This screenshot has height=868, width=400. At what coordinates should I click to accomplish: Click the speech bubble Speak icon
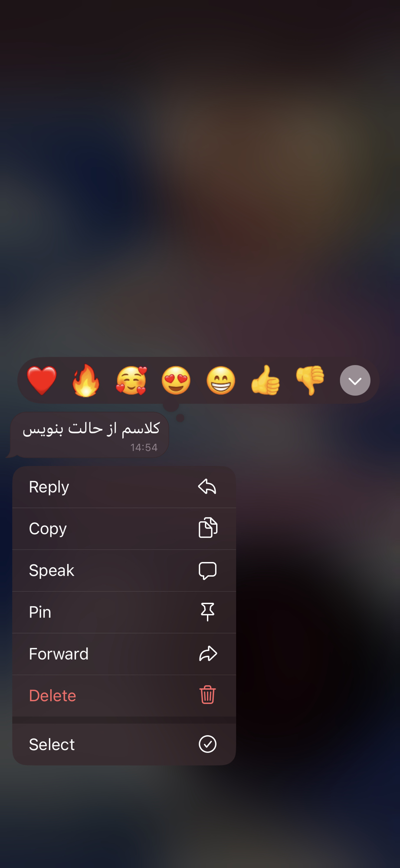coord(208,570)
